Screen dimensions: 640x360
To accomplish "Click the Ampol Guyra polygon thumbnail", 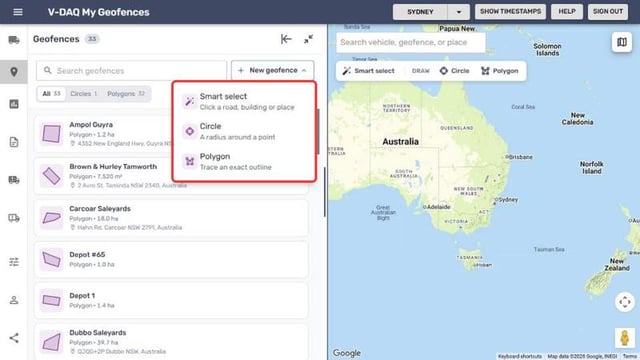I will tap(51, 134).
